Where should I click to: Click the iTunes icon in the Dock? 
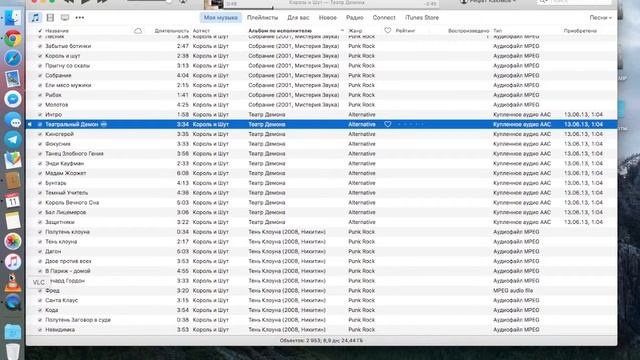point(13,262)
